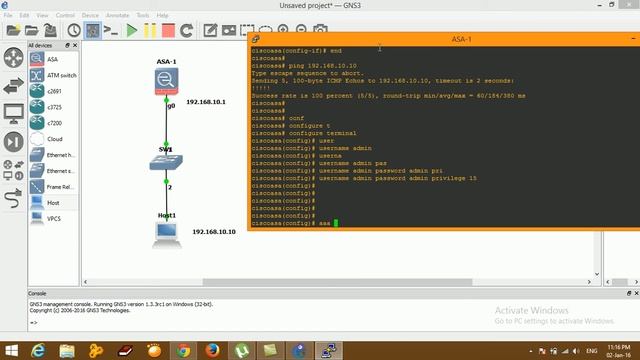This screenshot has height=360, width=640.
Task: Select Frame Relay switch in device list
Action: [x=53, y=187]
